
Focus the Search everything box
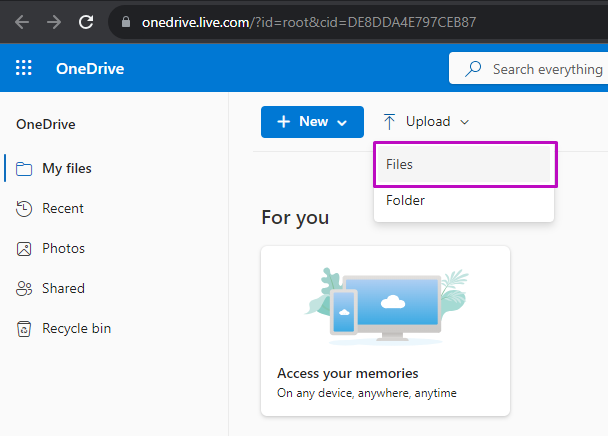click(x=529, y=68)
